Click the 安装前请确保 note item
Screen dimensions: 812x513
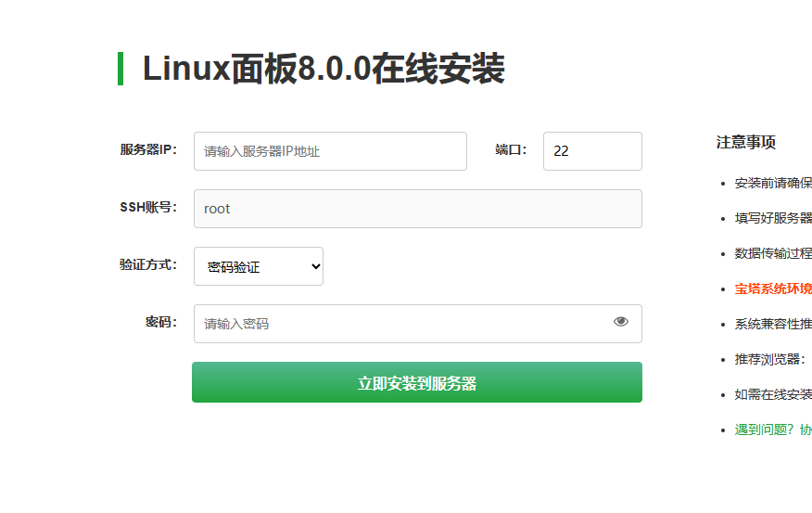pos(773,183)
